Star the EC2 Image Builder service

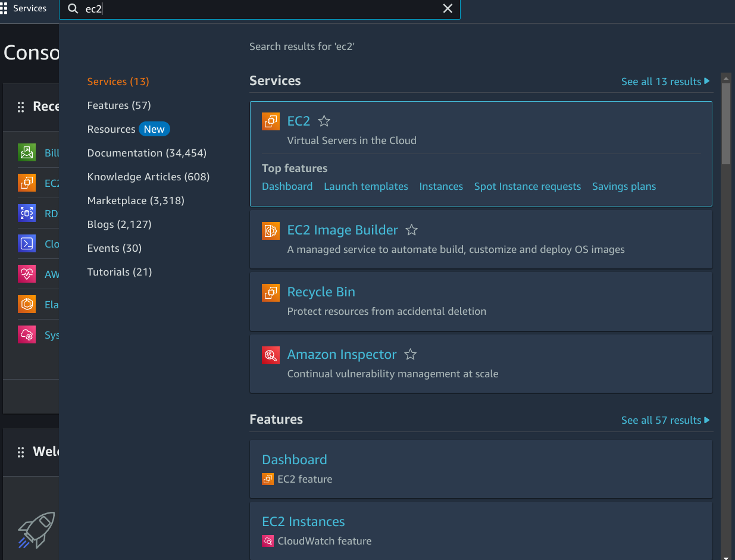[411, 230]
